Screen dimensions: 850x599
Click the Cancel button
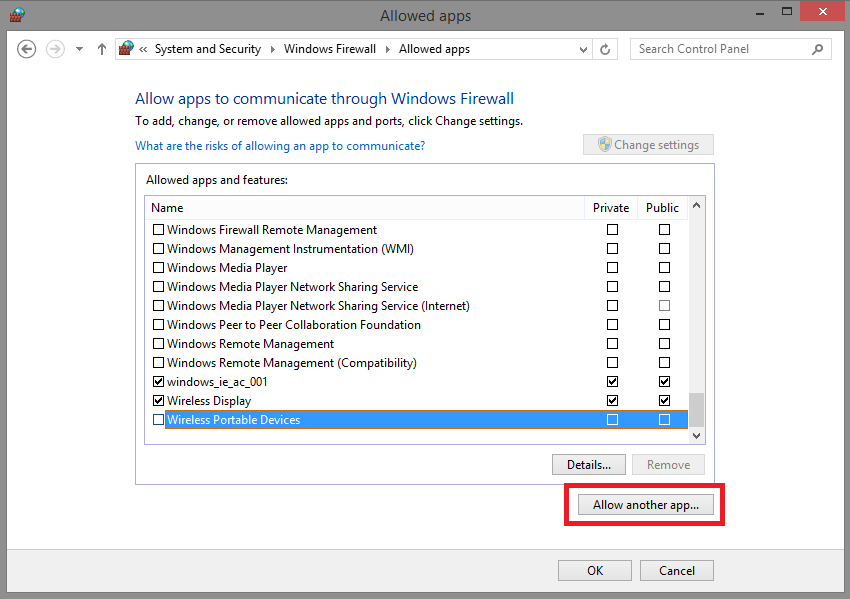(x=677, y=570)
